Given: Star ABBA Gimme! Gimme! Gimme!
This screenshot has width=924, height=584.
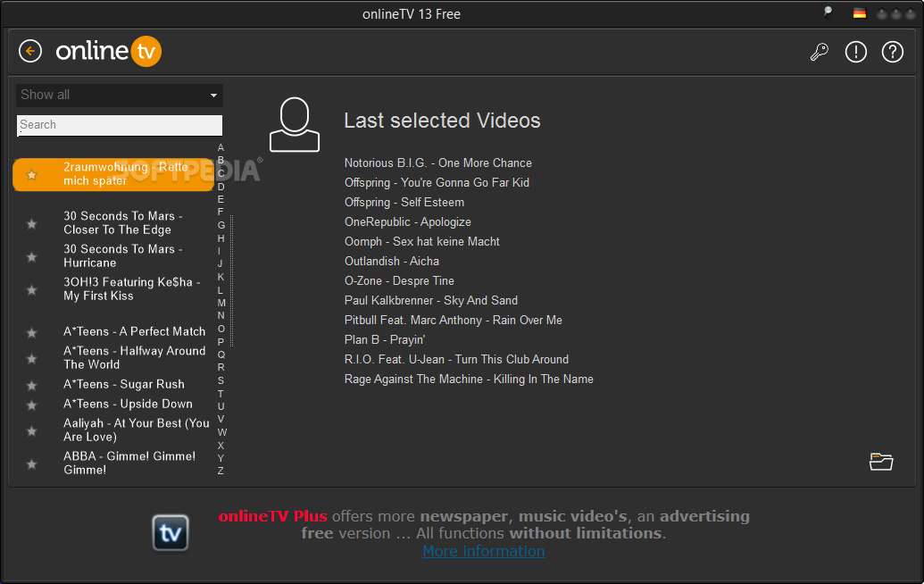Looking at the screenshot, I should (32, 464).
